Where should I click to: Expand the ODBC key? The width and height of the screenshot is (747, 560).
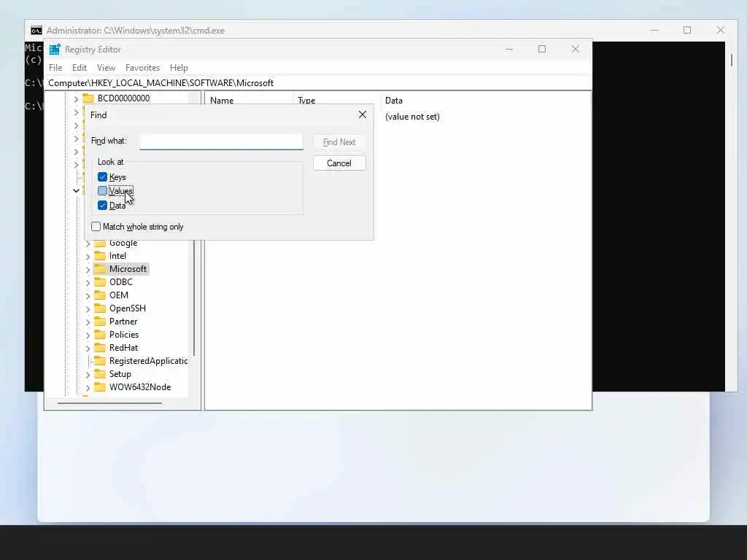88,282
